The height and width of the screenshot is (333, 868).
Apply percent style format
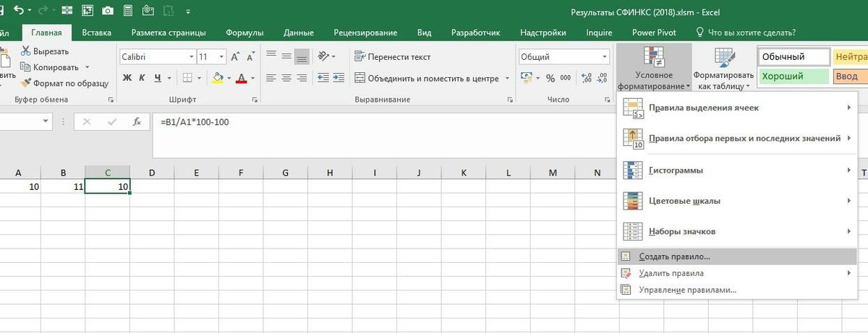click(x=550, y=78)
